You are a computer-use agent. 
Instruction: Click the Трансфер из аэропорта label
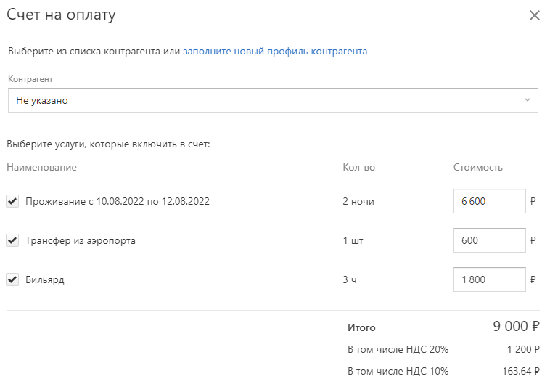[81, 241]
